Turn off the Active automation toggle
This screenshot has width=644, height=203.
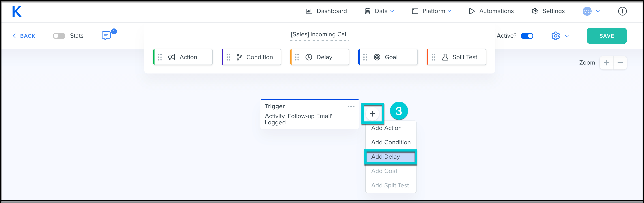527,36
